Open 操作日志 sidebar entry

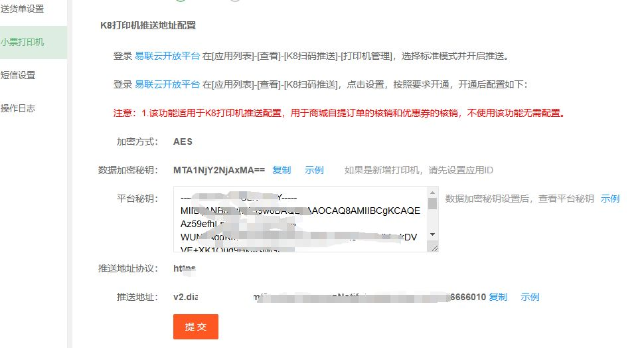point(18,108)
